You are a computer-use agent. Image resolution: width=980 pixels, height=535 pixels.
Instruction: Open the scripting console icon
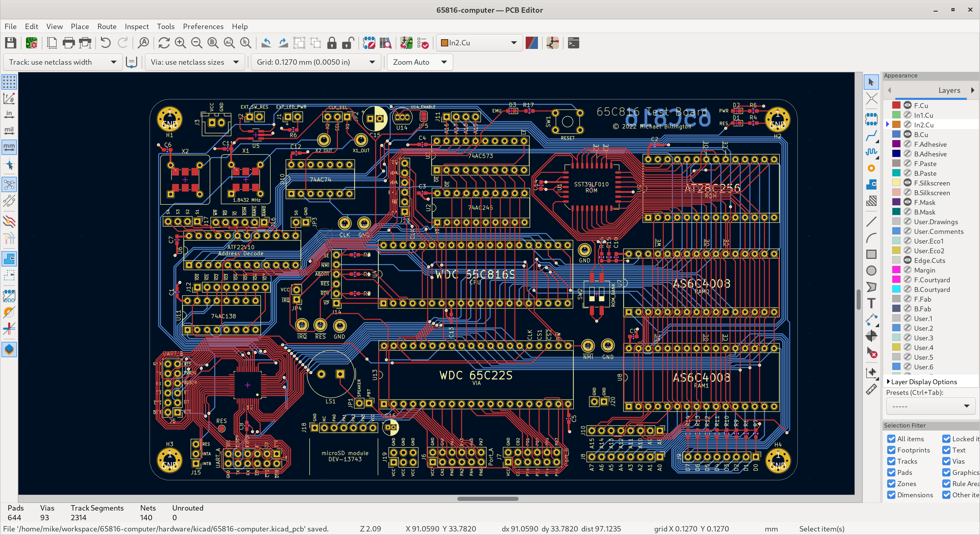coord(573,43)
